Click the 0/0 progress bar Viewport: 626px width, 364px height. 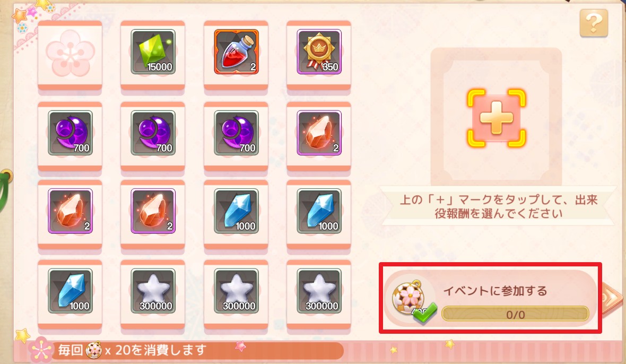[x=515, y=314]
